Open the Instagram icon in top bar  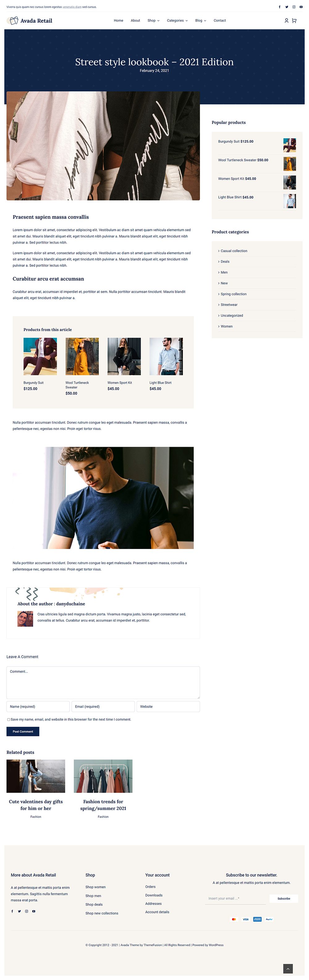point(294,7)
